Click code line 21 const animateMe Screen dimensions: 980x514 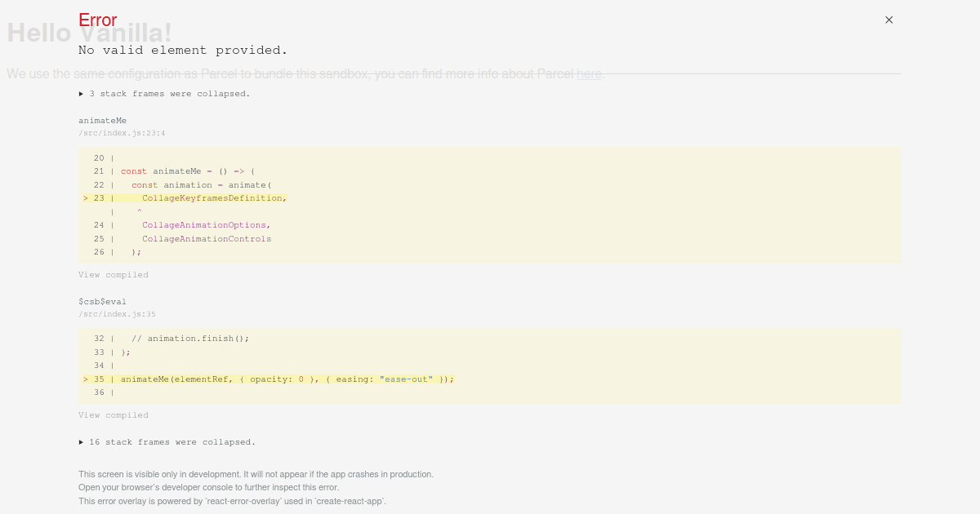click(188, 171)
